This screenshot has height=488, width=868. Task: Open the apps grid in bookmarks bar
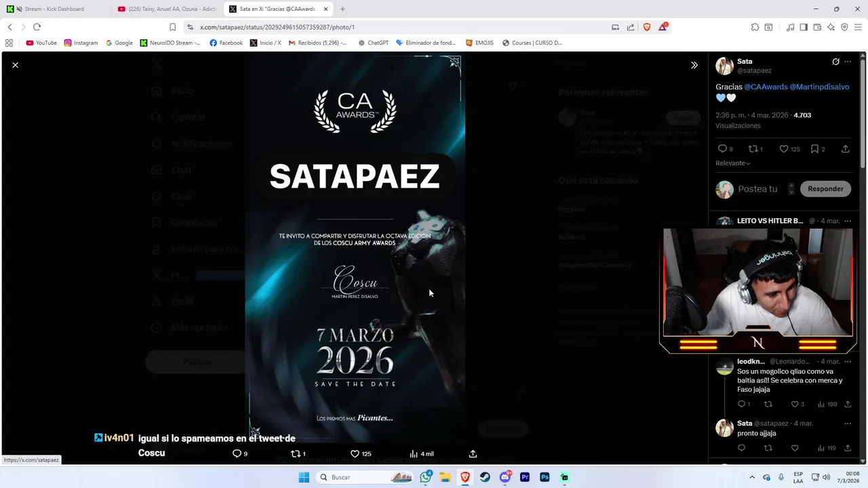pos(9,43)
